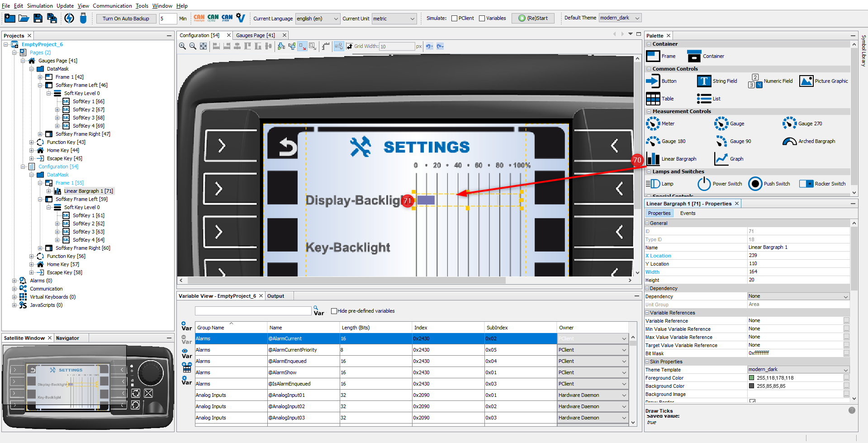Enable the PClient simulate checkbox
Viewport: 868px width, 443px height.
click(x=454, y=19)
